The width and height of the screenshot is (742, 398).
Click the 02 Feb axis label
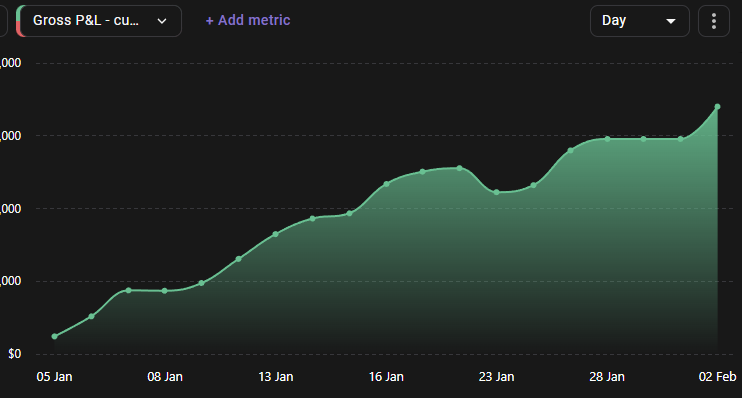(x=717, y=377)
